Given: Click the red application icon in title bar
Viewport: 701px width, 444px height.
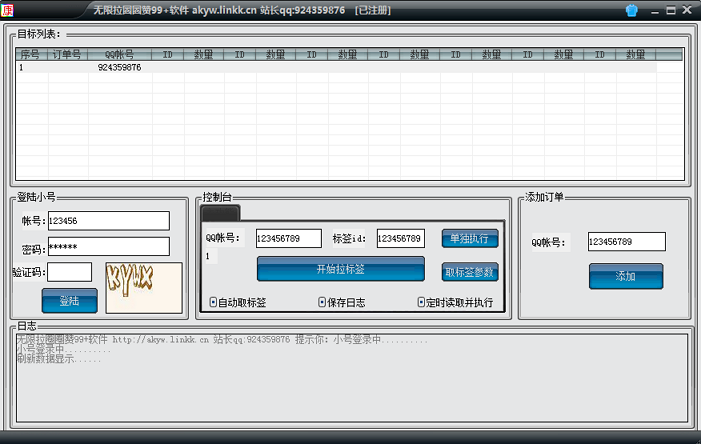Looking at the screenshot, I should tap(7, 10).
